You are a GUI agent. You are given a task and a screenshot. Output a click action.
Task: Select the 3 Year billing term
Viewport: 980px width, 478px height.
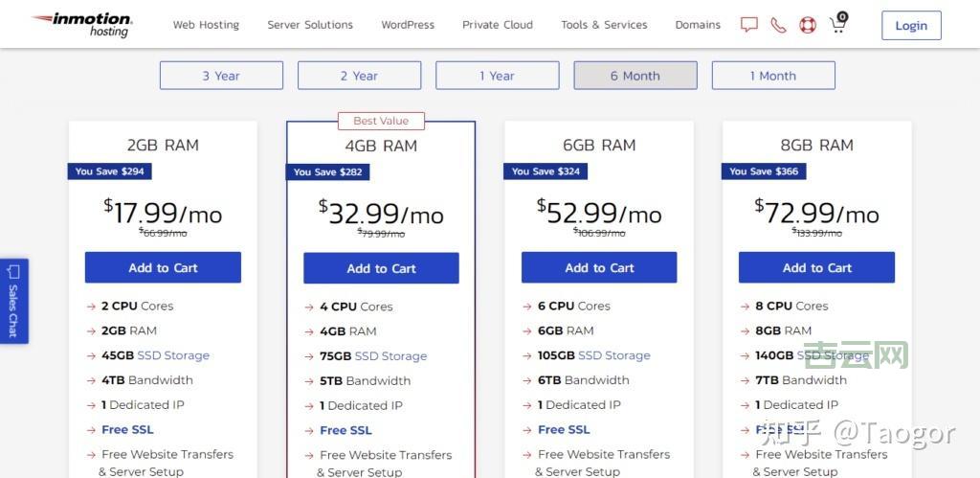click(x=221, y=76)
